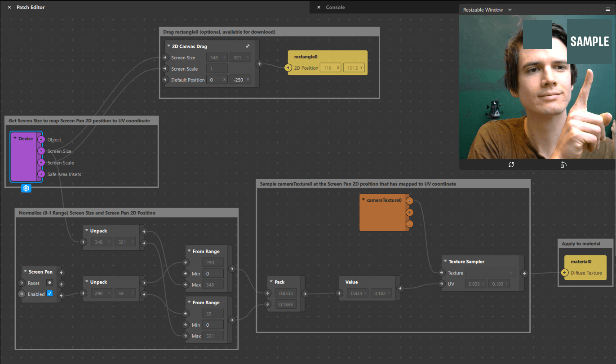
Task: Collapse the upper From Range patch
Action: 189,251
